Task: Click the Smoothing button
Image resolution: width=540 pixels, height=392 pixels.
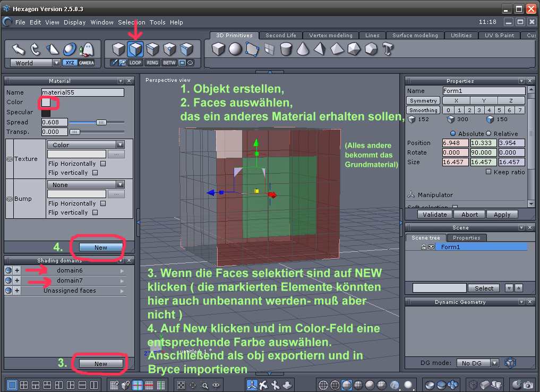Action: click(x=423, y=110)
